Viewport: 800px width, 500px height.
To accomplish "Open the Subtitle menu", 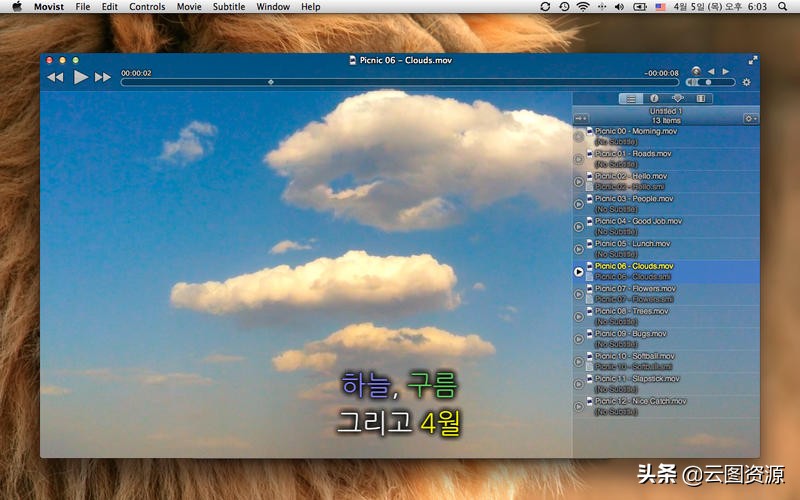I will 229,6.
